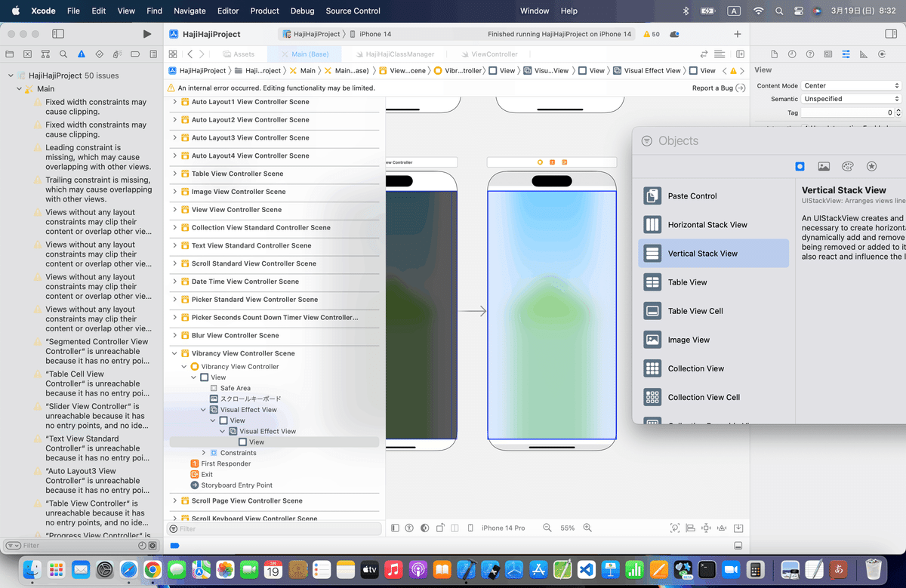Toggle editor code review arrows
Screen dimensions: 906x588
point(704,54)
